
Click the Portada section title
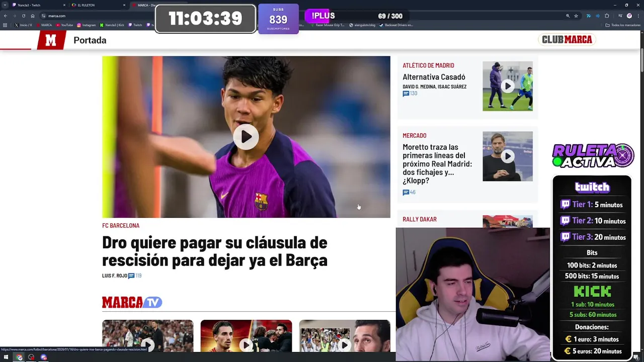pos(90,40)
